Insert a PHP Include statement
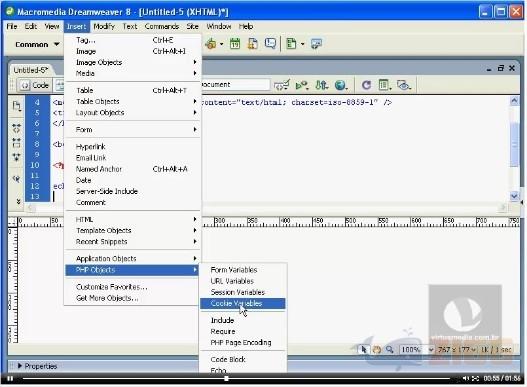The width and height of the screenshot is (527, 387). pos(243,320)
